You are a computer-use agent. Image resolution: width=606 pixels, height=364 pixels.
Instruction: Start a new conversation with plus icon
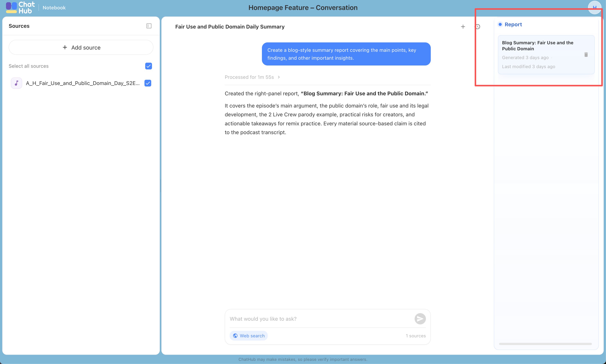tap(463, 26)
